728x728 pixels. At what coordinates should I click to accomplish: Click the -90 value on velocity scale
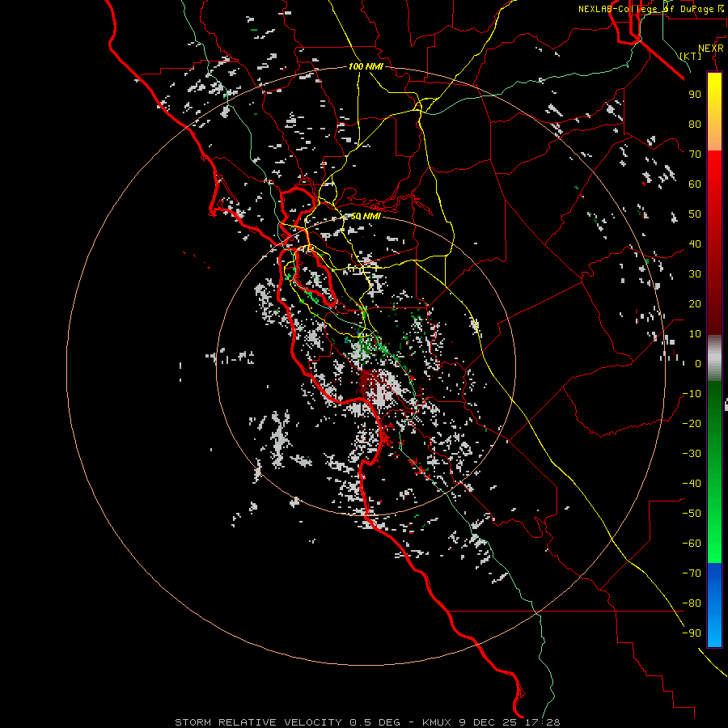click(x=692, y=633)
